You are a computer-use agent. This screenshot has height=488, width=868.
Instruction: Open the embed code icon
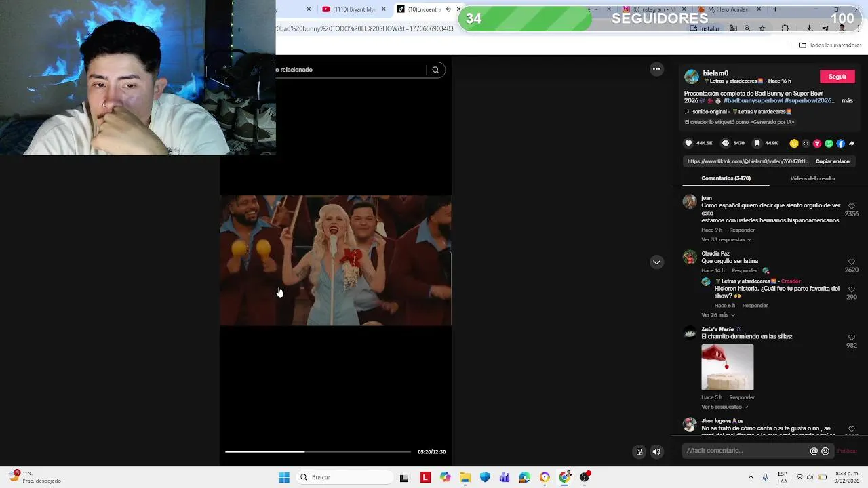[x=806, y=143]
